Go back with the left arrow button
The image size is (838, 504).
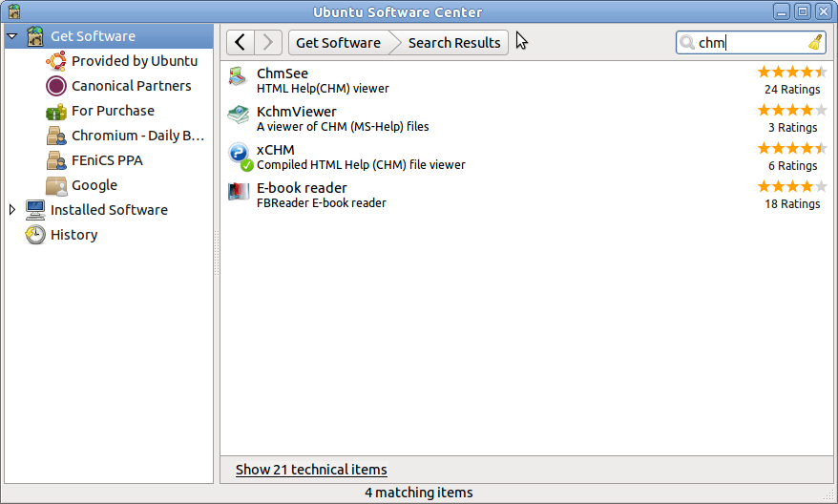tap(241, 42)
